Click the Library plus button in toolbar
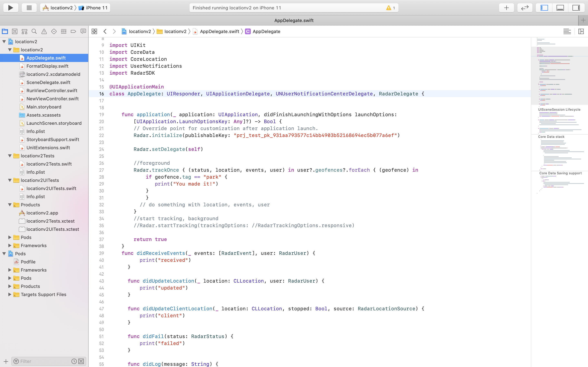The image size is (588, 367). [506, 8]
